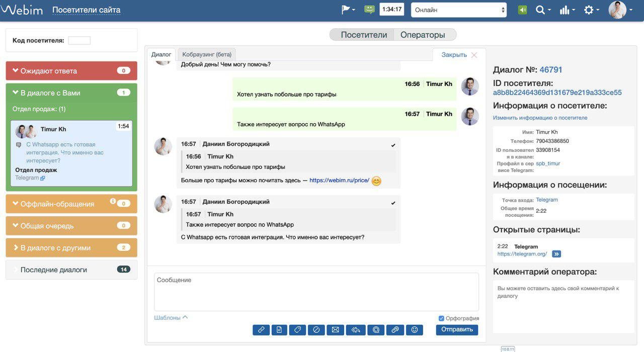Click the Сообщение message input field
This screenshot has height=352, width=644.
[316, 292]
